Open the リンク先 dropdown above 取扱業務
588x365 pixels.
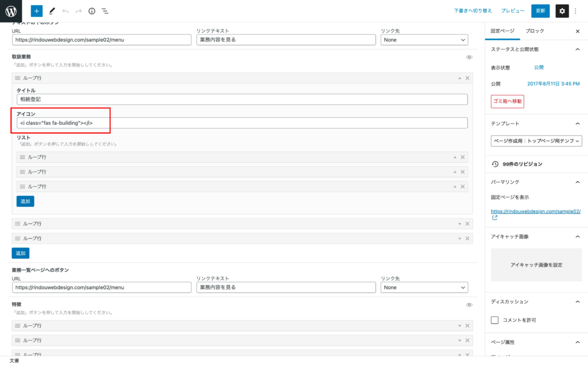[x=424, y=40]
